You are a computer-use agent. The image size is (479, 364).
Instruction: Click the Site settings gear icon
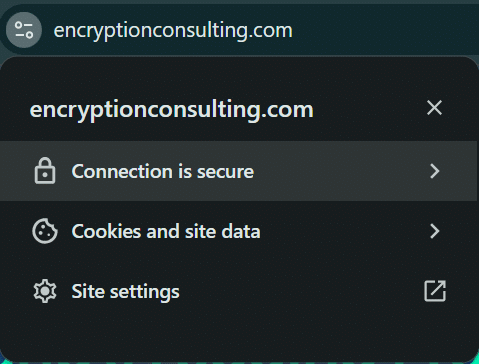pos(45,291)
